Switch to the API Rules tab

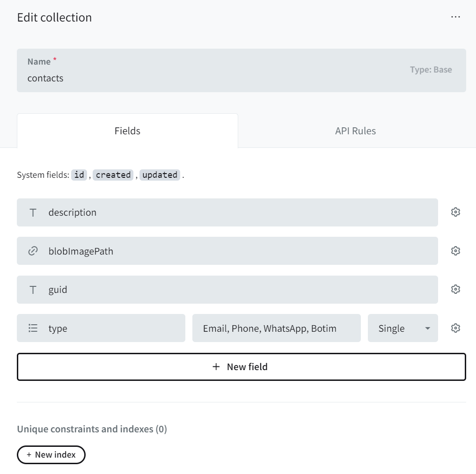point(355,131)
